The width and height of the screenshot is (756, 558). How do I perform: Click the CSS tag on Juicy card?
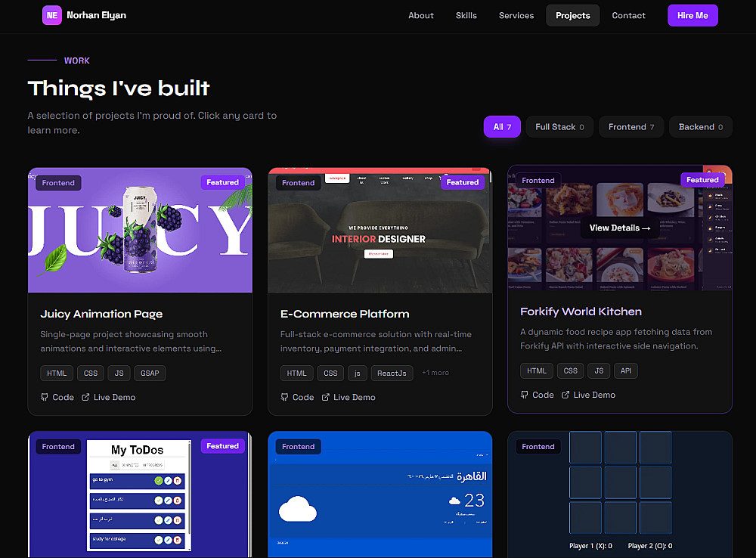click(x=91, y=374)
